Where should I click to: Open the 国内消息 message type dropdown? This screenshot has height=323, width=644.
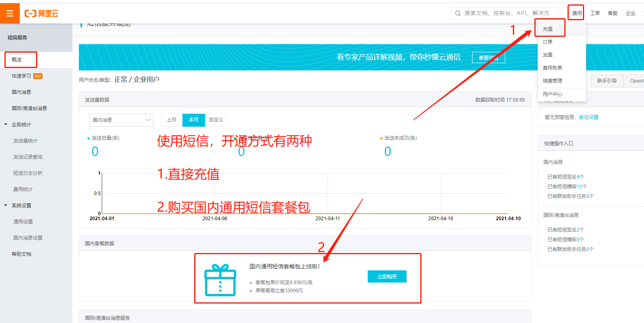point(121,120)
